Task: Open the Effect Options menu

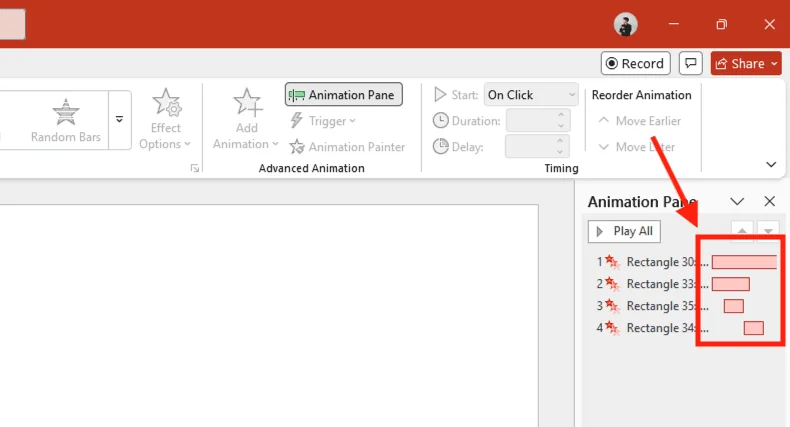Action: click(166, 118)
